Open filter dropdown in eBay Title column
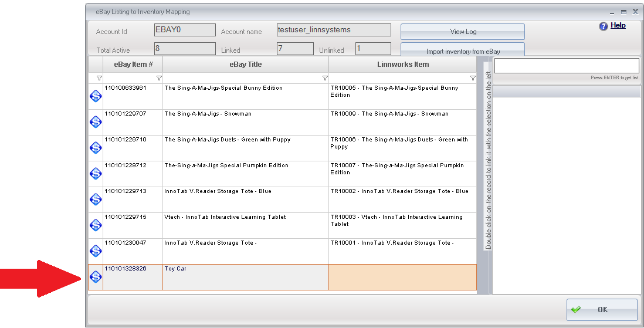 (x=325, y=78)
